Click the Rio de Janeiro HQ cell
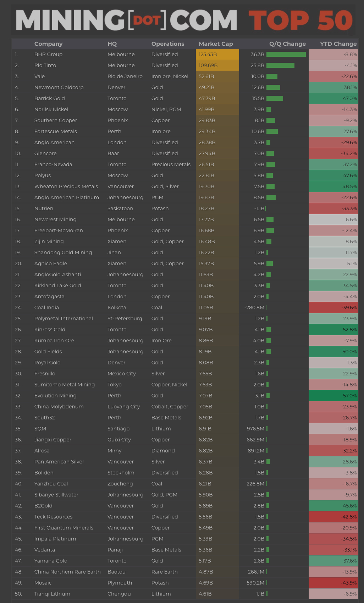 click(x=125, y=76)
